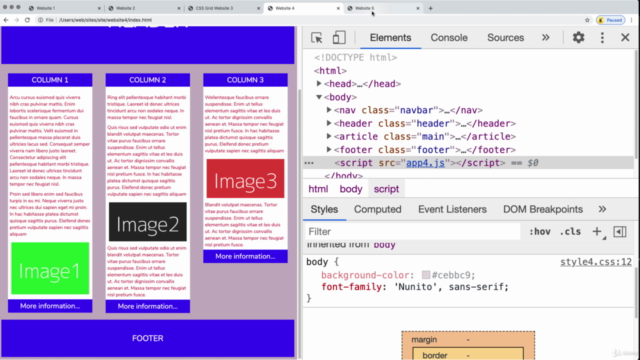Bookmark this page with star icon
Screen dimensions: 640x360
[587, 20]
